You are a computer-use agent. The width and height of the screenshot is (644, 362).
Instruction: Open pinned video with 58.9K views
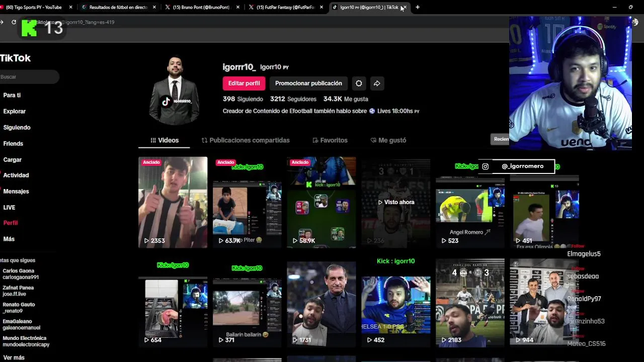[321, 202]
